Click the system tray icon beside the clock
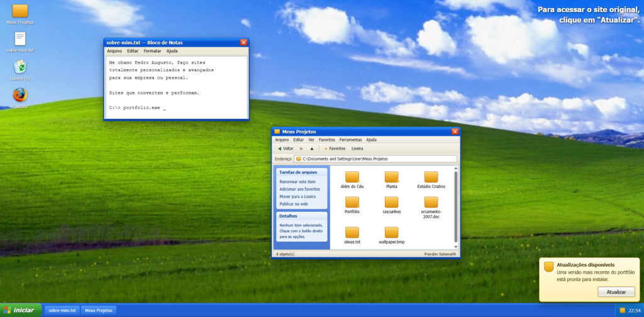This screenshot has height=317, width=644. pyautogui.click(x=622, y=311)
